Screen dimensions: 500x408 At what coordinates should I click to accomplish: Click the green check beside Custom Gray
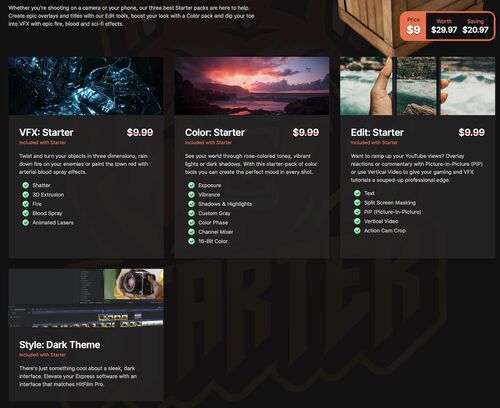191,213
